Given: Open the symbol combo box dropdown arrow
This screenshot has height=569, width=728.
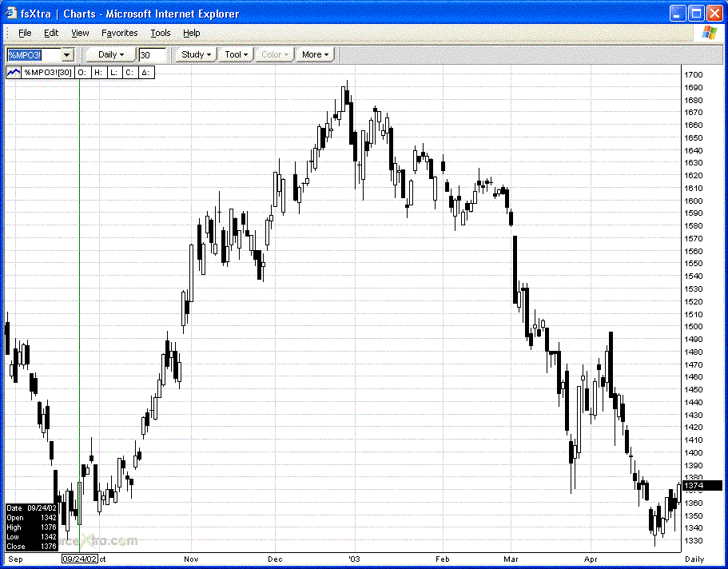Looking at the screenshot, I should coord(67,55).
